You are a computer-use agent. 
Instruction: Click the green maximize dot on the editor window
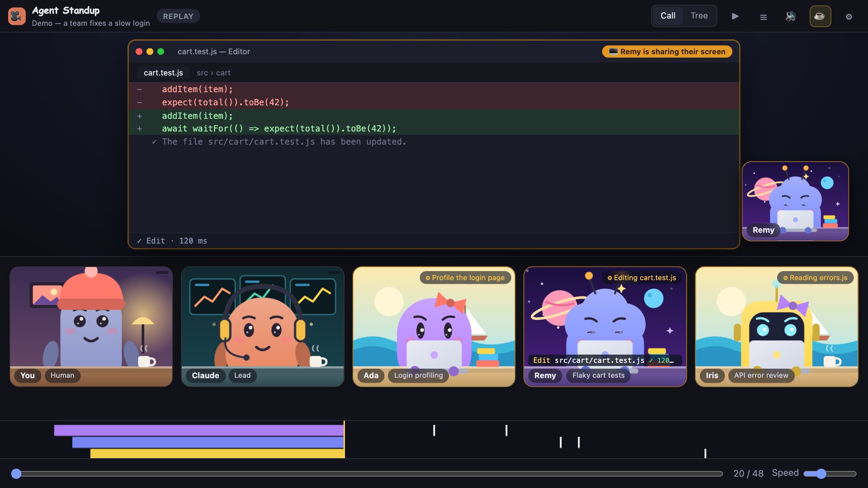(x=160, y=52)
